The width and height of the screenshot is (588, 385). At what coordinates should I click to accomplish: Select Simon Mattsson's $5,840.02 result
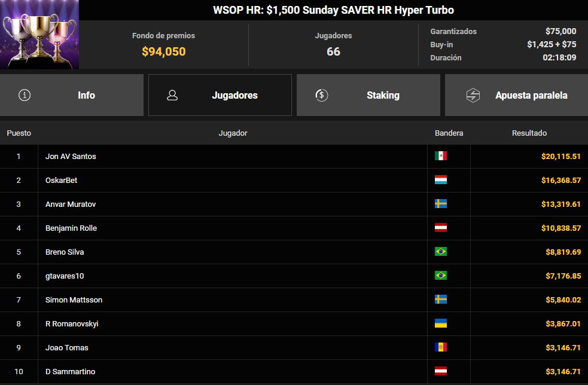pos(563,300)
